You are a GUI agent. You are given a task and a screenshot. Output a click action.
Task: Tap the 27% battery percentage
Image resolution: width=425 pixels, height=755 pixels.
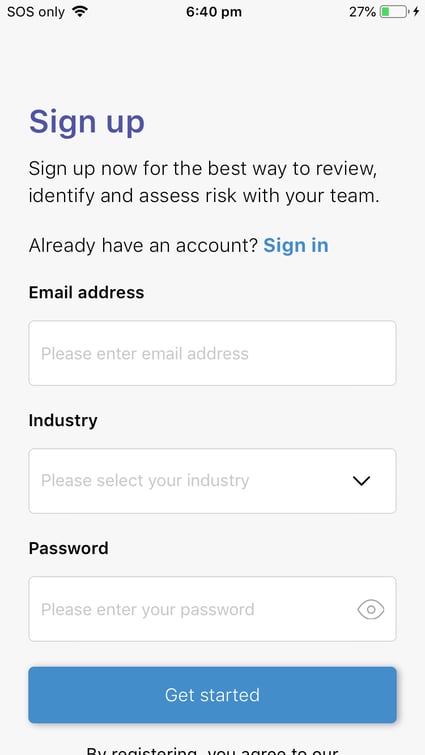point(362,12)
